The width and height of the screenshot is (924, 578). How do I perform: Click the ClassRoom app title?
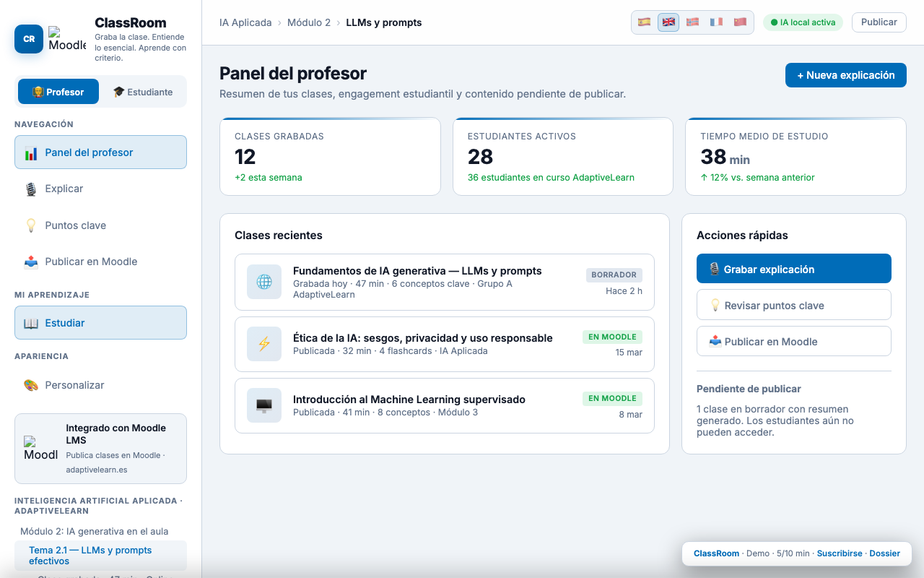[131, 22]
